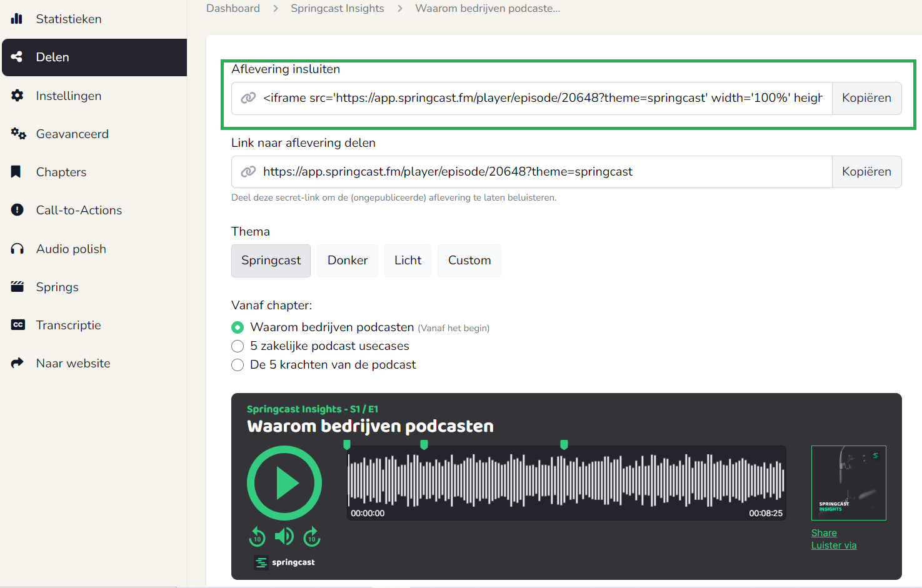Copy the embed iframe code
This screenshot has width=922, height=588.
[866, 98]
